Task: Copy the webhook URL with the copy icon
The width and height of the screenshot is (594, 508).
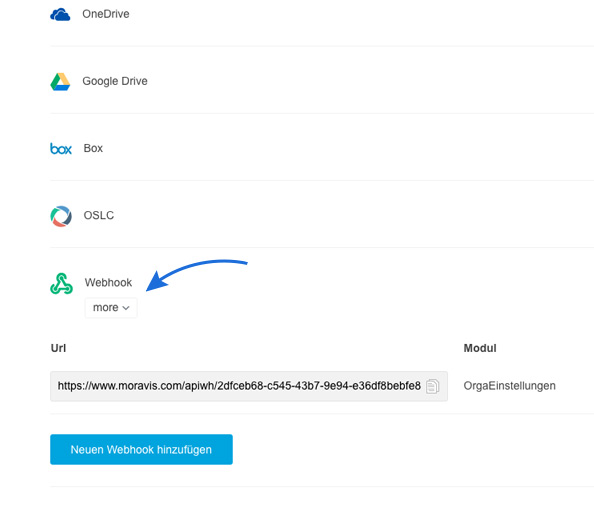Action: pos(432,386)
